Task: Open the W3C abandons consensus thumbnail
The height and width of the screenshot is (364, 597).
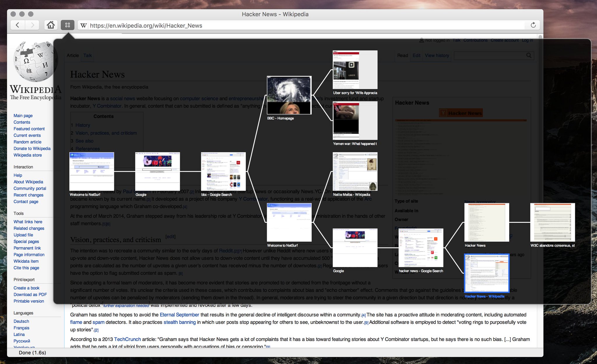Action: pyautogui.click(x=552, y=222)
